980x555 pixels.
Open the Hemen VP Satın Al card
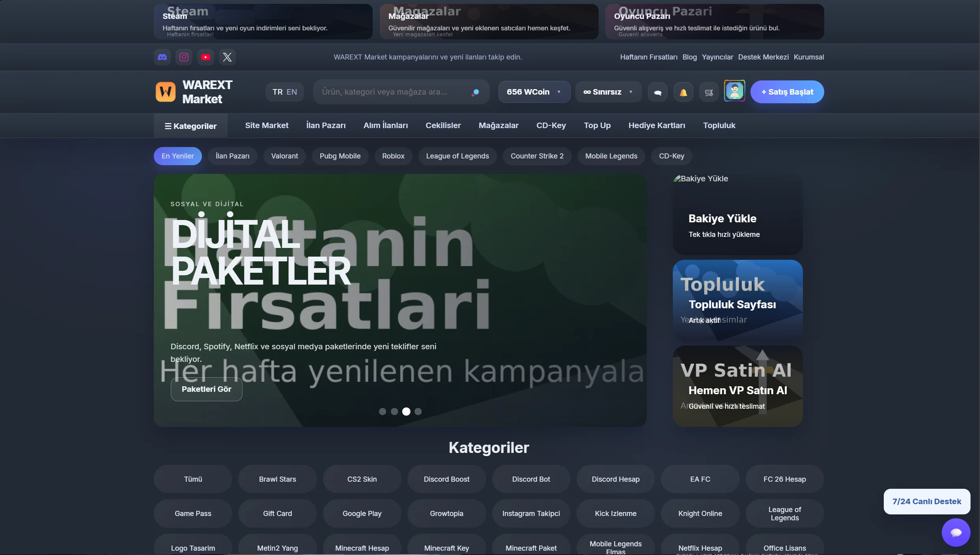coord(737,386)
